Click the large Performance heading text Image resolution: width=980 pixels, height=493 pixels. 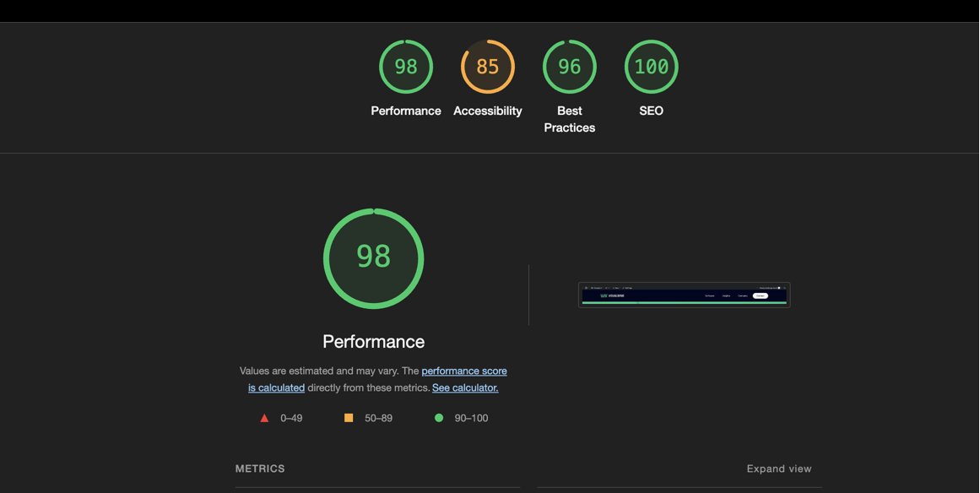click(374, 341)
